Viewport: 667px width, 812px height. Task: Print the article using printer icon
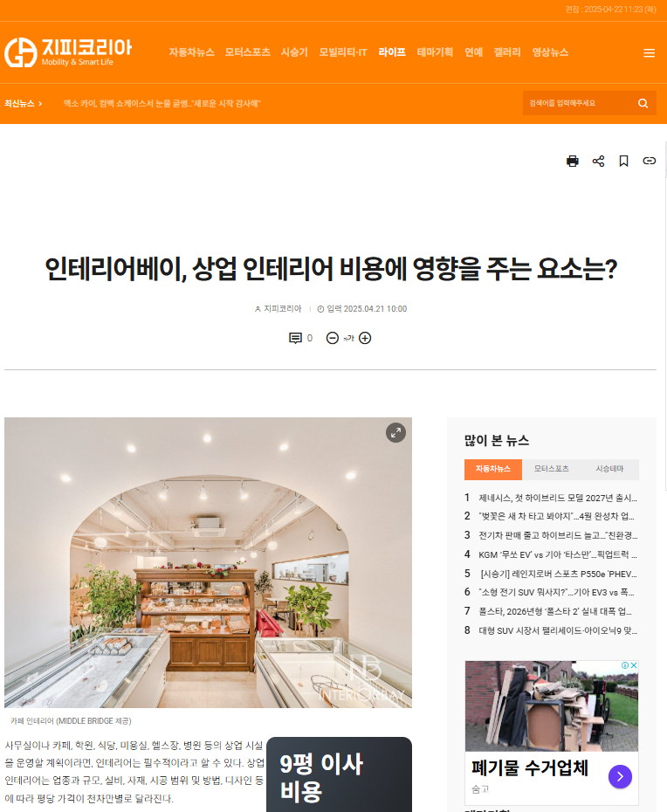pos(572,161)
